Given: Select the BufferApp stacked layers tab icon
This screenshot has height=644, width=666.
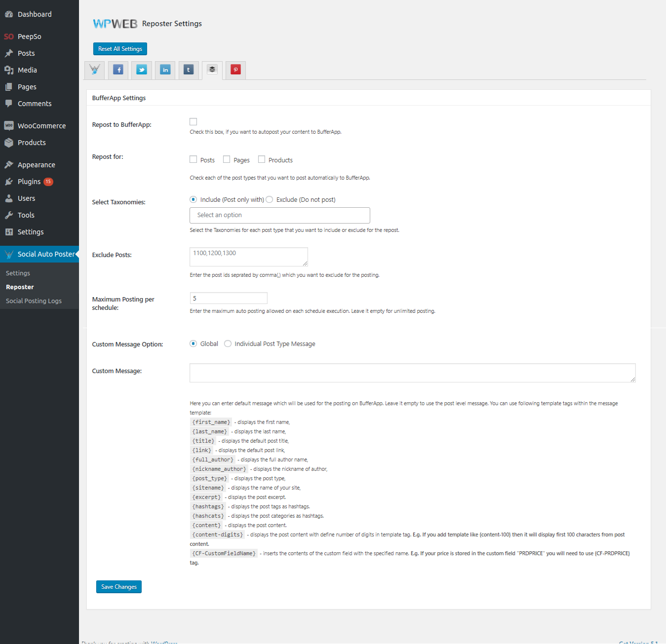Looking at the screenshot, I should [x=212, y=70].
